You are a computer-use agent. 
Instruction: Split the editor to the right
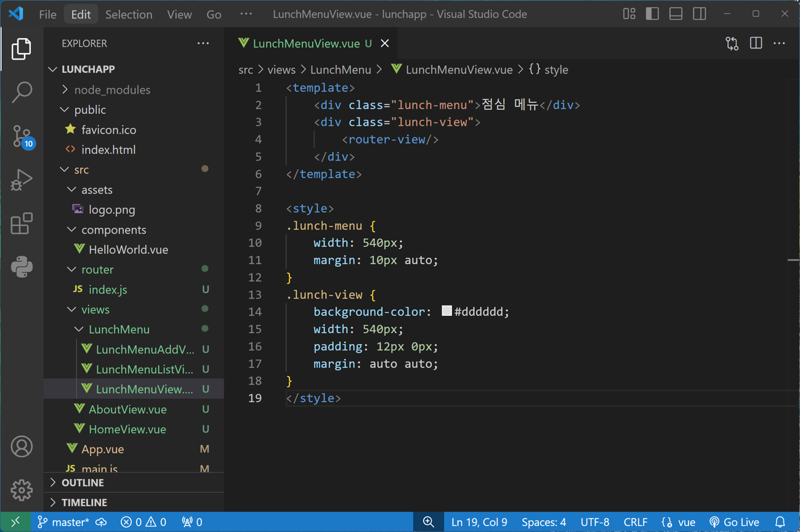tap(756, 43)
